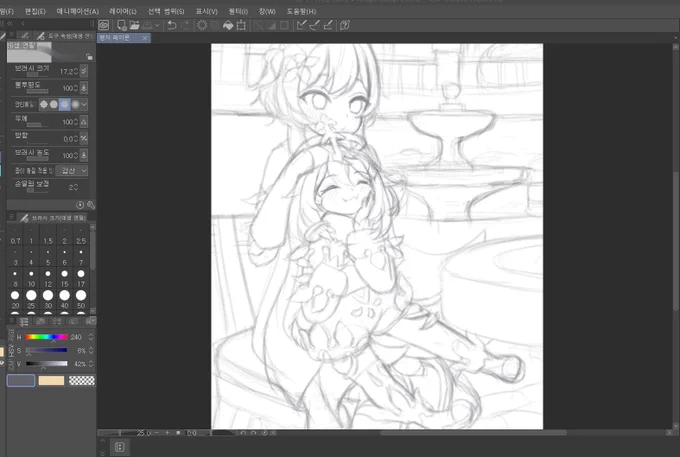This screenshot has height=457, width=680.
Task: Toggle the Snap to ruler icon
Action: 301,26
